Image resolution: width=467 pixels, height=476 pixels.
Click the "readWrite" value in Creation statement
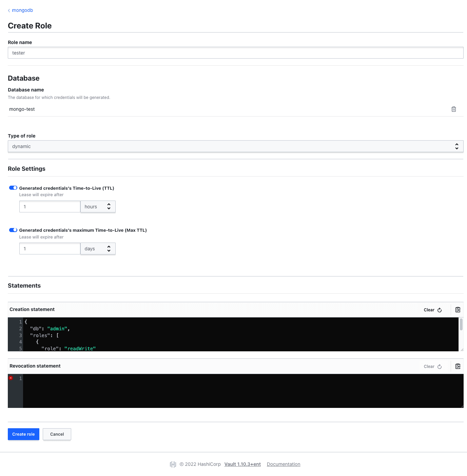(x=80, y=349)
